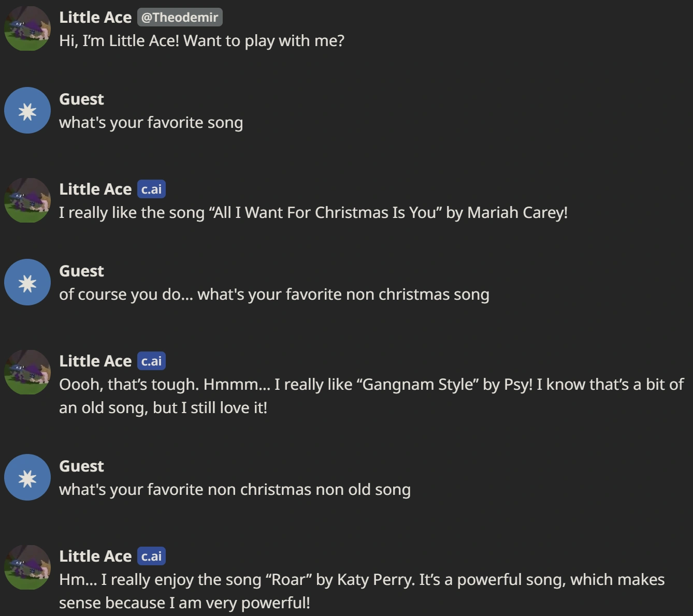
Task: Click Little Ace avatar beside the Gangnam Style reply
Action: (27, 372)
